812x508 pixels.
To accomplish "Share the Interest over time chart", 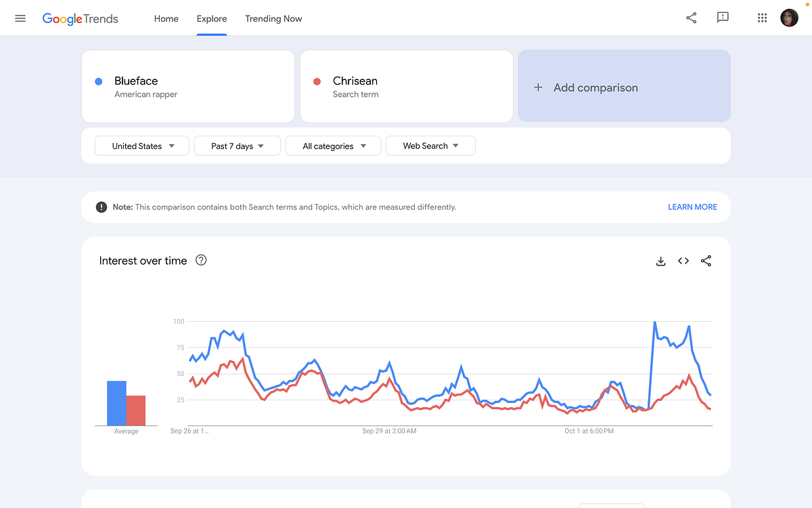I will [x=706, y=261].
